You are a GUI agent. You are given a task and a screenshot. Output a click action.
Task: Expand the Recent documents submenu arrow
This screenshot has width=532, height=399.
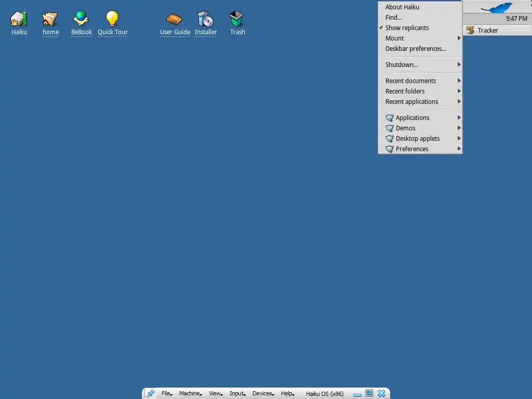(x=459, y=81)
